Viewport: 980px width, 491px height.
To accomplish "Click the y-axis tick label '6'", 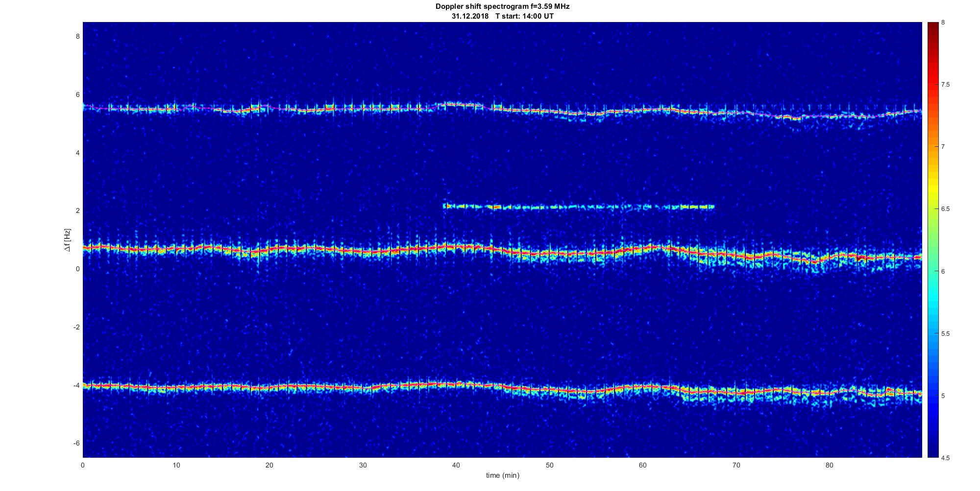I will [77, 94].
